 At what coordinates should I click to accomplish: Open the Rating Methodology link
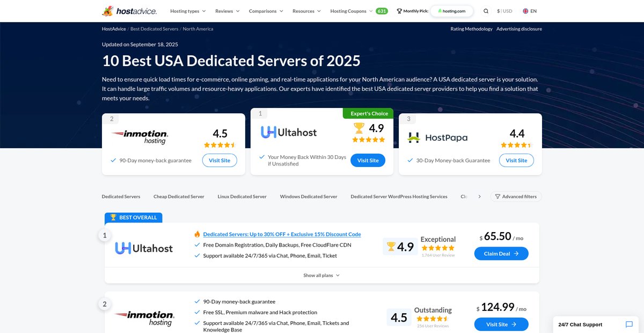(x=471, y=29)
